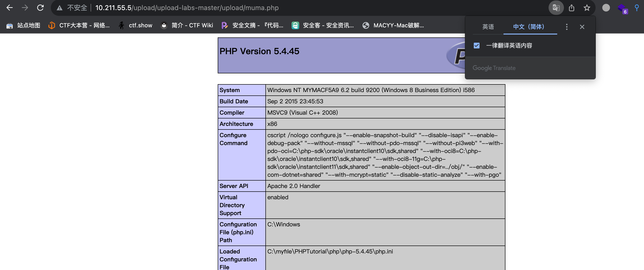Click the Configure Command label
644x270 pixels.
coord(233,139)
